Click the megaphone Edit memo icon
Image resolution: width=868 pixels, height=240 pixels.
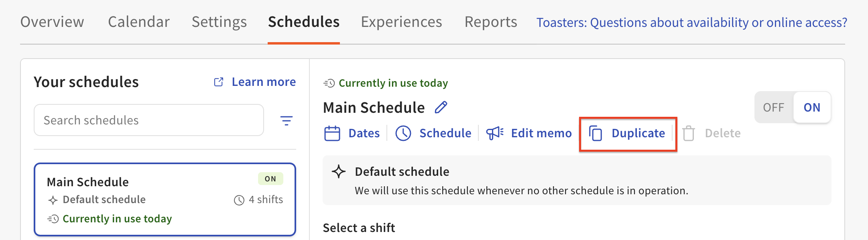click(x=494, y=133)
